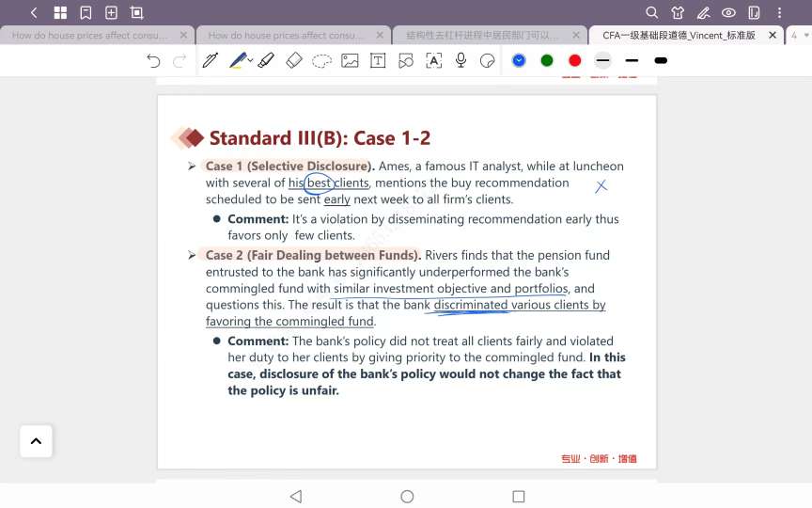Select the lasso selection tool
This screenshot has width=812, height=508.
coord(321,61)
